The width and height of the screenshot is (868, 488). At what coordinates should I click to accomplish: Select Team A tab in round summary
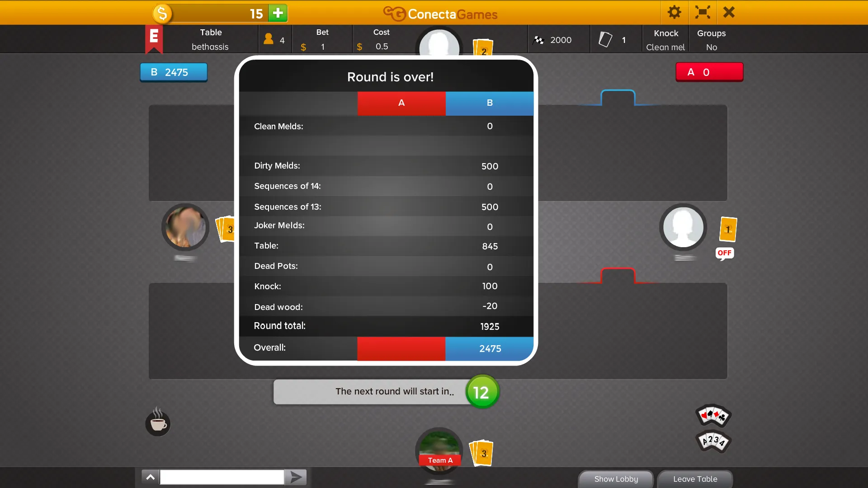tap(401, 103)
